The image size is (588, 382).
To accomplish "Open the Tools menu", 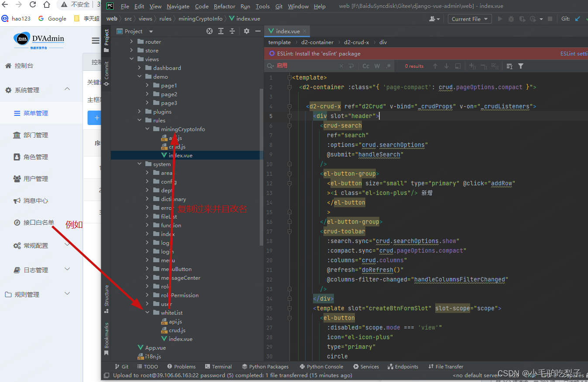I will [x=262, y=6].
